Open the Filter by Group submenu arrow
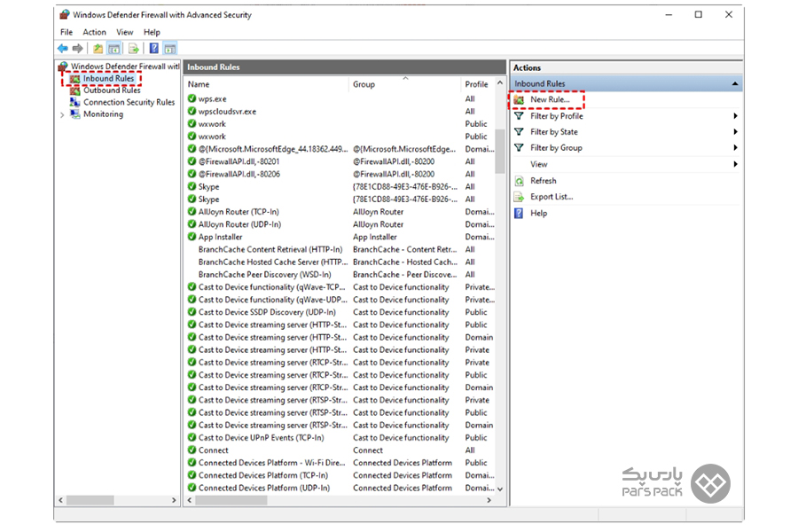The image size is (798, 532). [735, 148]
